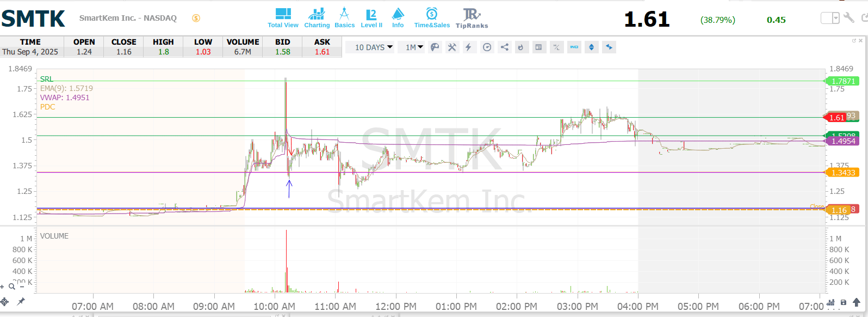Click the flame toolbar icon
Image resolution: width=868 pixels, height=317 pixels.
click(x=521, y=47)
